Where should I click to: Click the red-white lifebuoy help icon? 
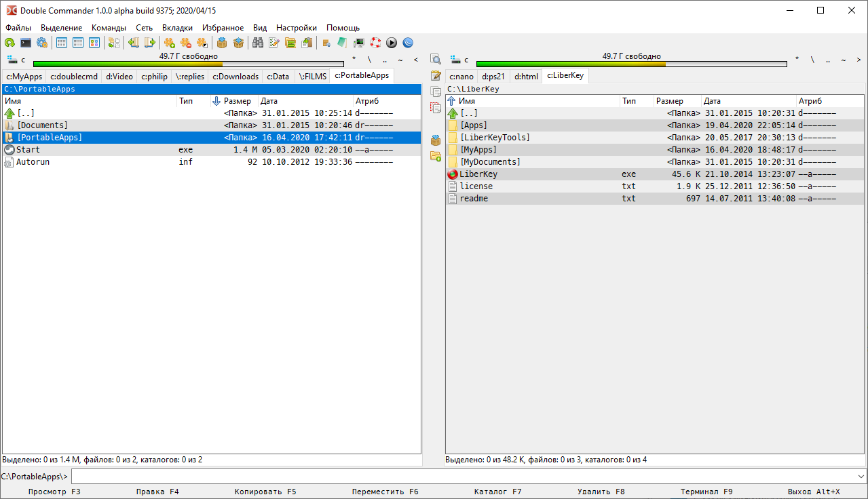[375, 43]
